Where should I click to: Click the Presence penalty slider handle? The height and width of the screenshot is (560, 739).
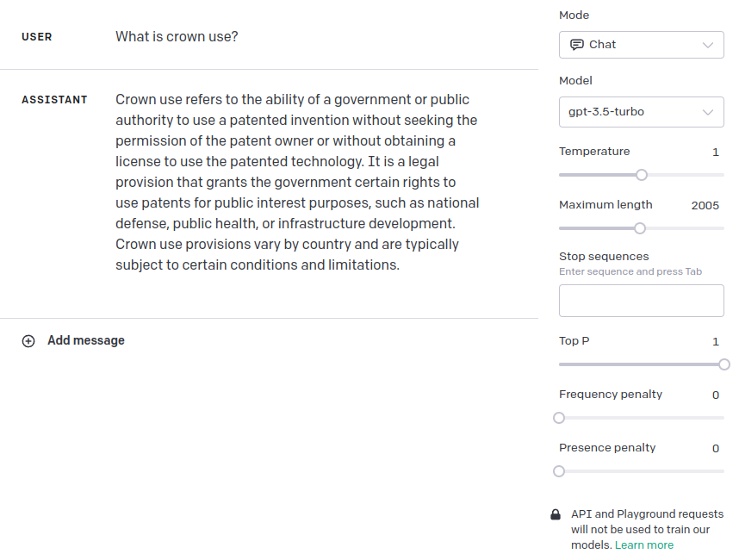[x=559, y=471]
